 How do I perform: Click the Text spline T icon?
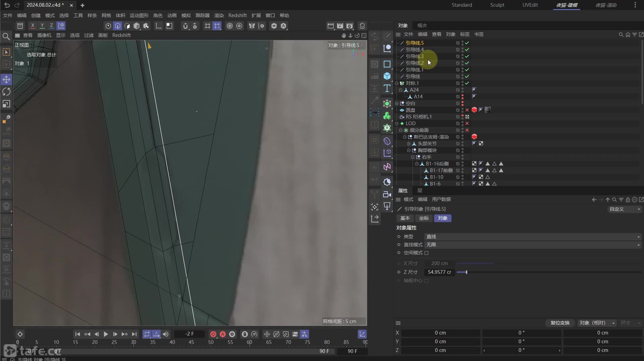click(x=387, y=88)
